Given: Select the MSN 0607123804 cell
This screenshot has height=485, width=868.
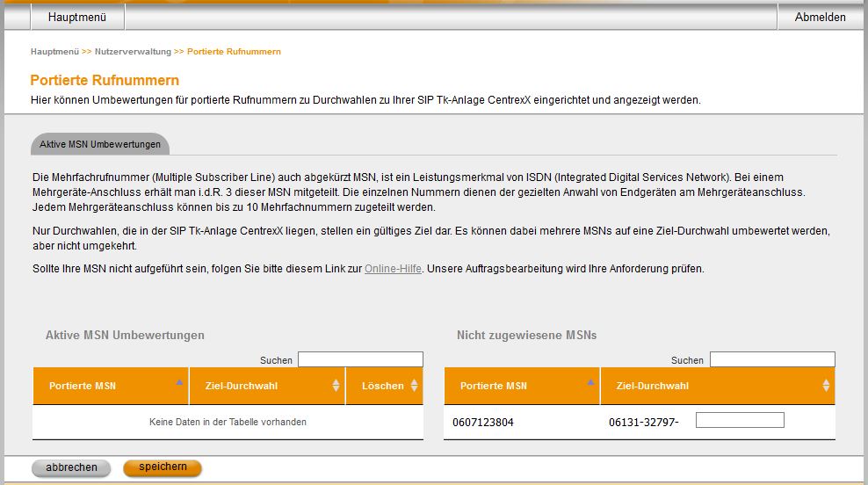Looking at the screenshot, I should [483, 423].
